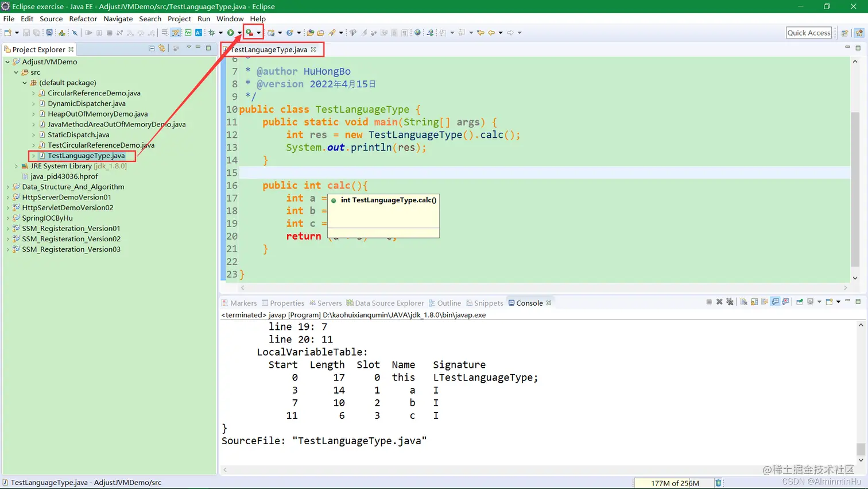
Task: Open the Forward navigation history dropdown
Action: point(520,33)
